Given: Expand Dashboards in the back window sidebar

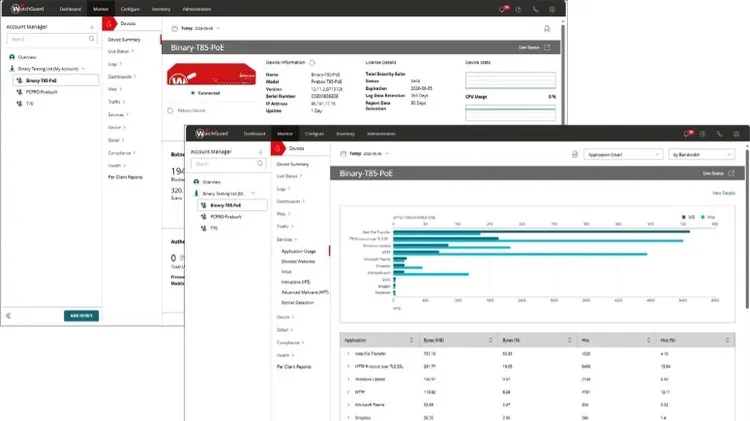Looking at the screenshot, I should [x=122, y=77].
